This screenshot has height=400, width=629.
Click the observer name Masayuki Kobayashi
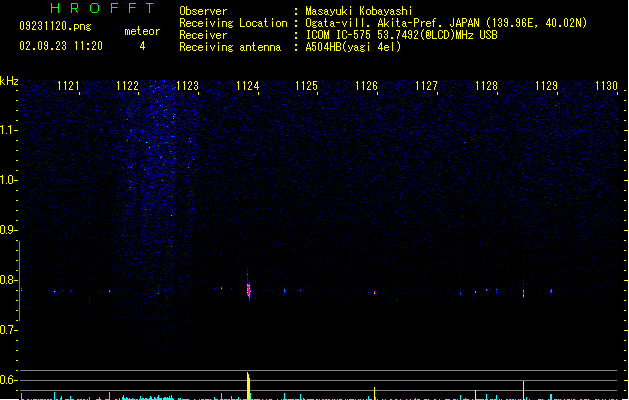pyautogui.click(x=359, y=11)
